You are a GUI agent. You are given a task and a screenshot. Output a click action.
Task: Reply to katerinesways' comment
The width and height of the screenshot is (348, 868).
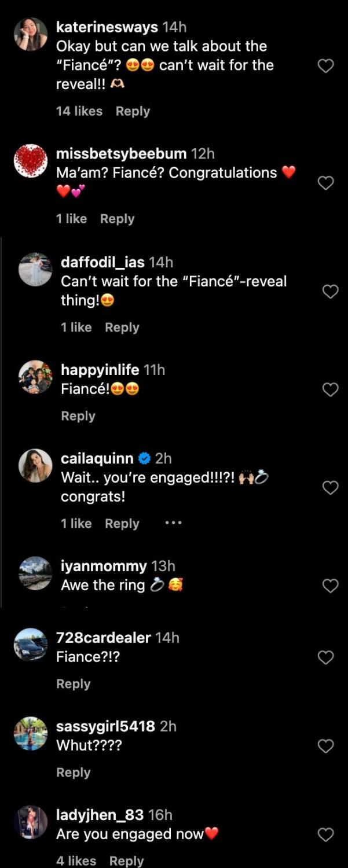tap(133, 111)
